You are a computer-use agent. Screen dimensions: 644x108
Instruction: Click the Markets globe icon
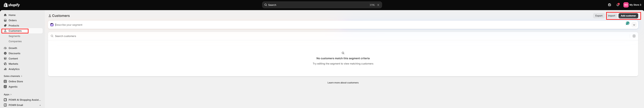pos(5,64)
